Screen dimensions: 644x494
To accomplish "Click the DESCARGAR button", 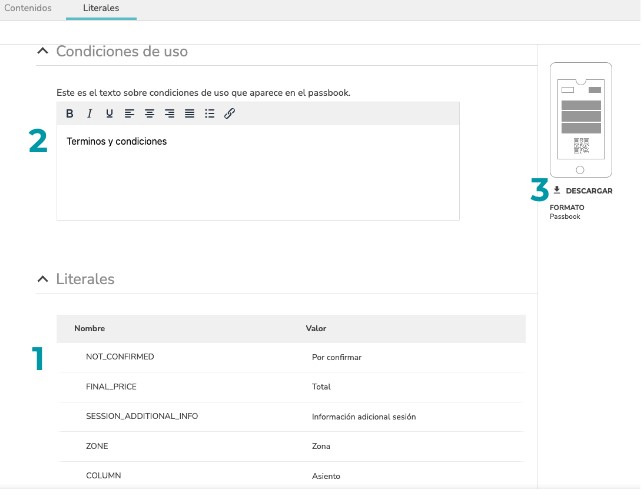I will pyautogui.click(x=583, y=191).
